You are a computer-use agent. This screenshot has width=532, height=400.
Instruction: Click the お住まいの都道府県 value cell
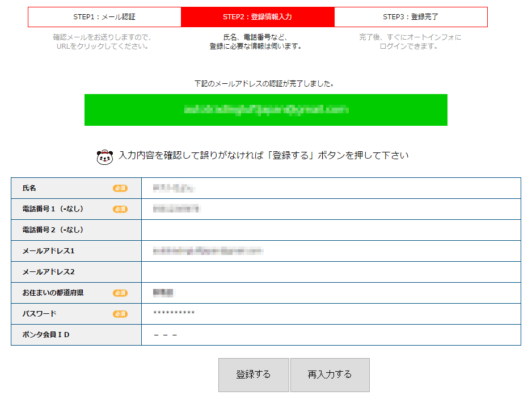331,293
